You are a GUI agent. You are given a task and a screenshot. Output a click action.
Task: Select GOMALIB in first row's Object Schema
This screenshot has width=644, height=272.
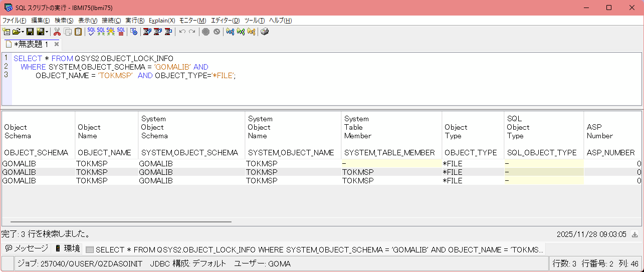(x=39, y=163)
